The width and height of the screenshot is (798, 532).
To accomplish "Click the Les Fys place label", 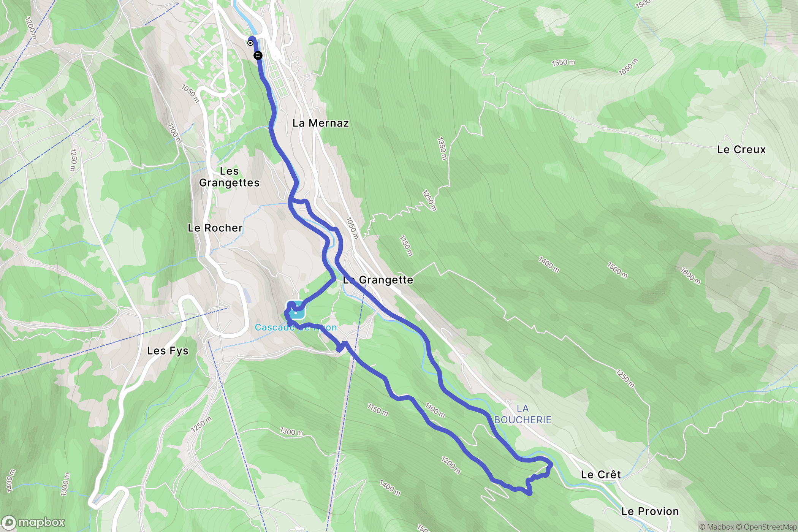I will 168,351.
